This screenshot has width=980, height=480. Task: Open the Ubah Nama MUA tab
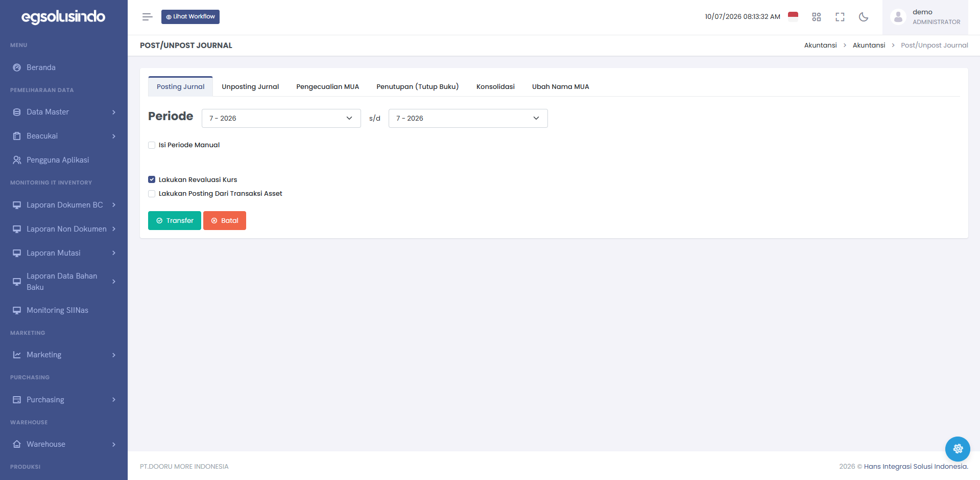[x=561, y=87]
